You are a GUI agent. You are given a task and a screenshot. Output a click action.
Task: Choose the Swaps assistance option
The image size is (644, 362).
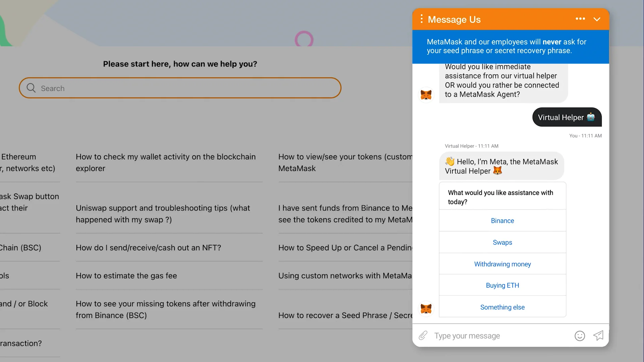[x=502, y=242]
